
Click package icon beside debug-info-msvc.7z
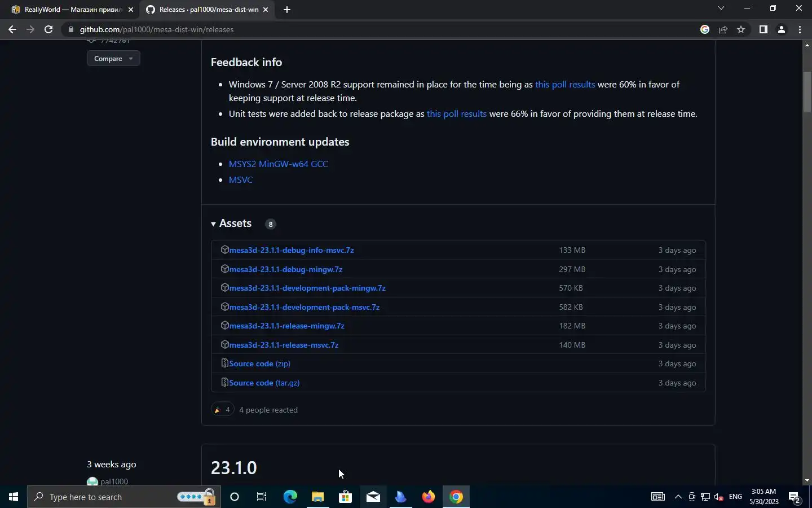pos(224,249)
